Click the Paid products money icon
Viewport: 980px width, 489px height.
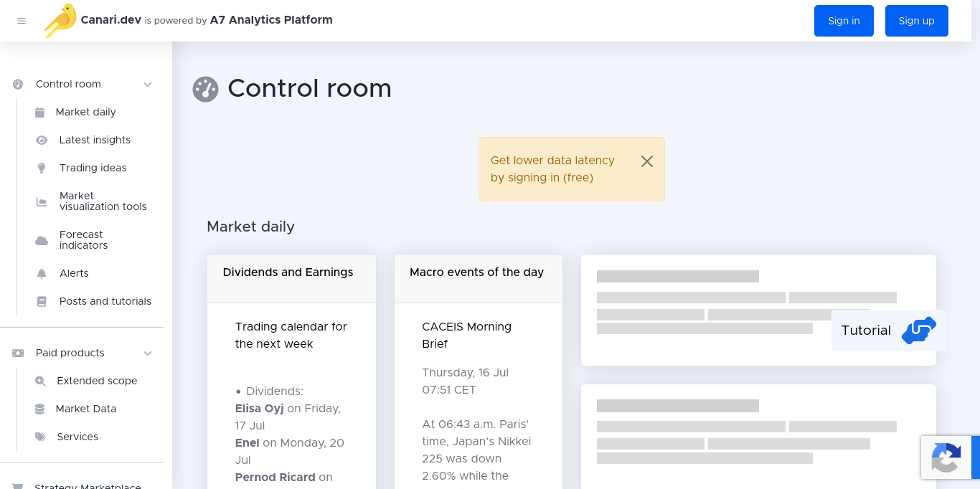18,353
